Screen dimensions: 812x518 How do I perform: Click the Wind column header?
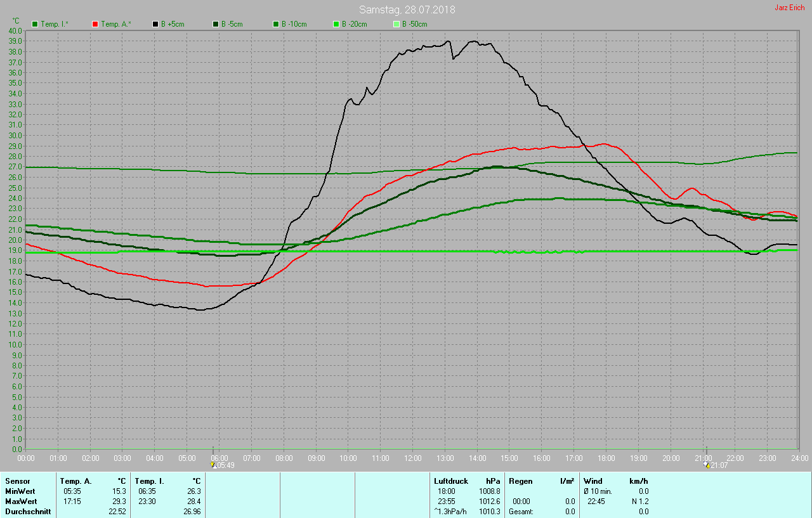[x=593, y=481]
